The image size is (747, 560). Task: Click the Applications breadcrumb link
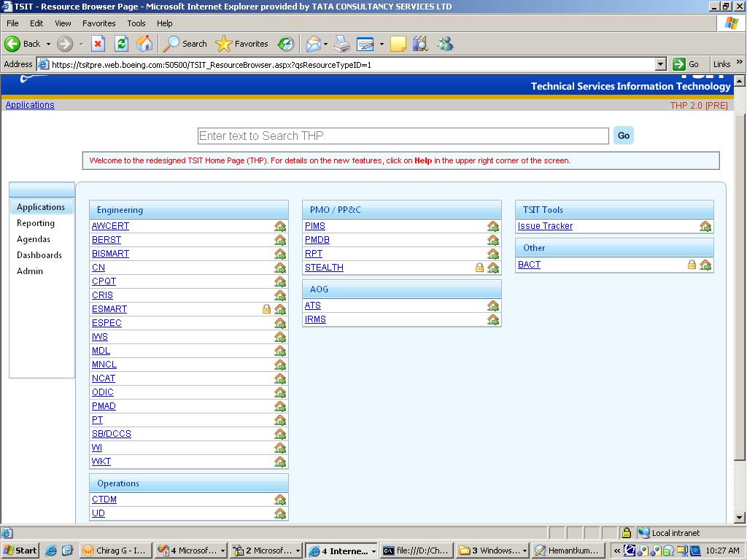[30, 105]
